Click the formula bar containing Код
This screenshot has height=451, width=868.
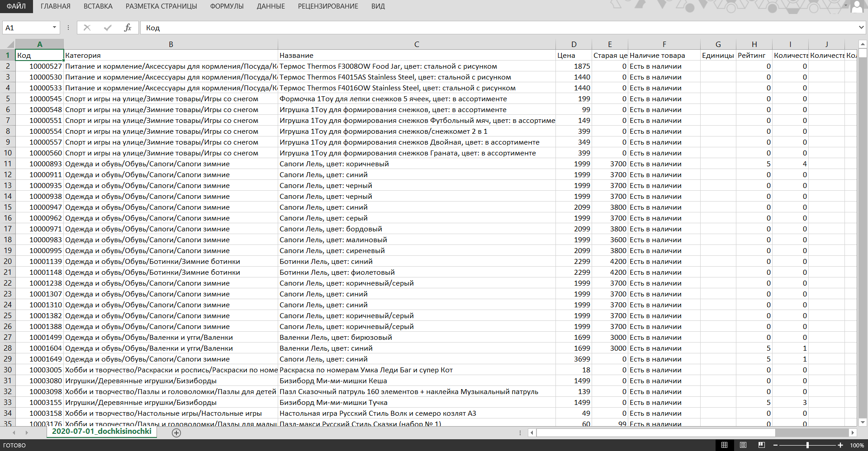[498, 28]
